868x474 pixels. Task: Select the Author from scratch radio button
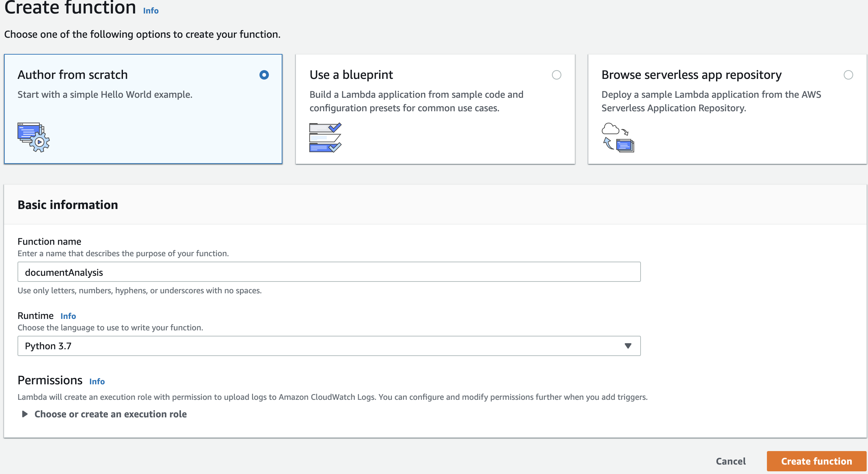[x=264, y=75]
